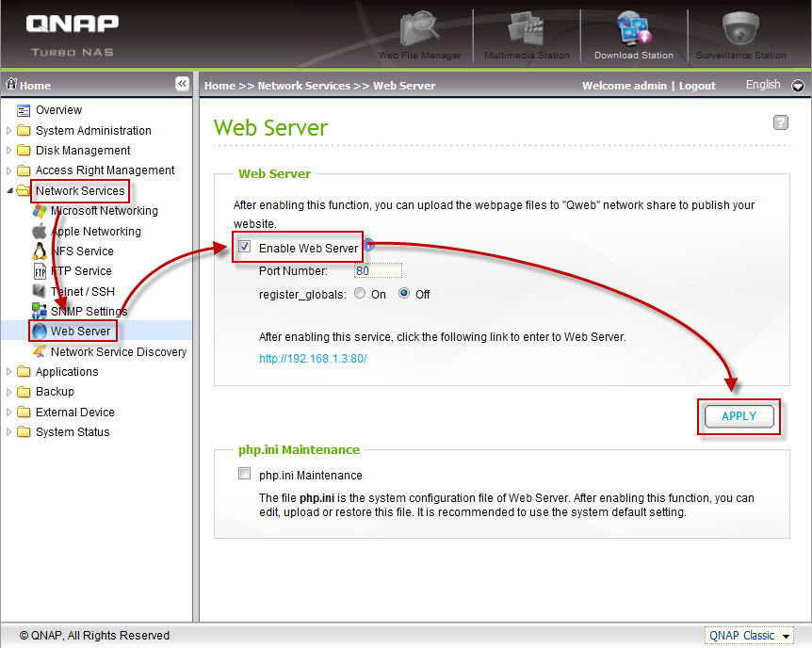
Task: Click the Applications folder icon
Action: coord(24,371)
